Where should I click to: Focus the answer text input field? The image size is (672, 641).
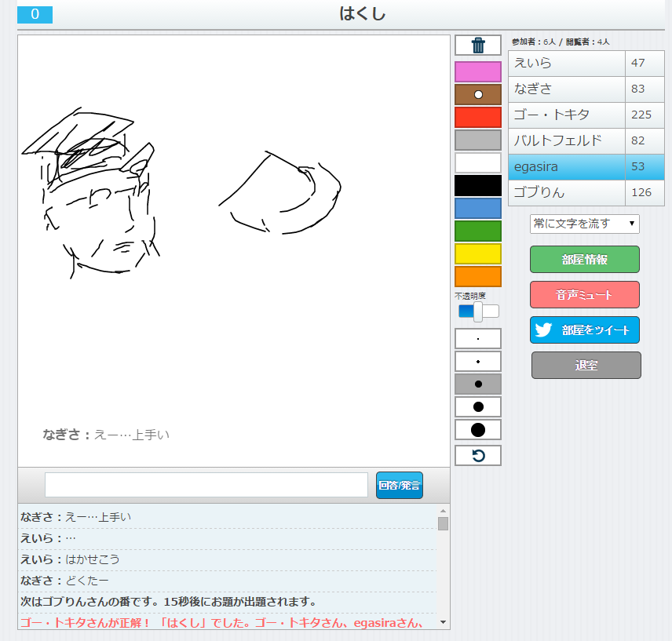click(x=206, y=485)
